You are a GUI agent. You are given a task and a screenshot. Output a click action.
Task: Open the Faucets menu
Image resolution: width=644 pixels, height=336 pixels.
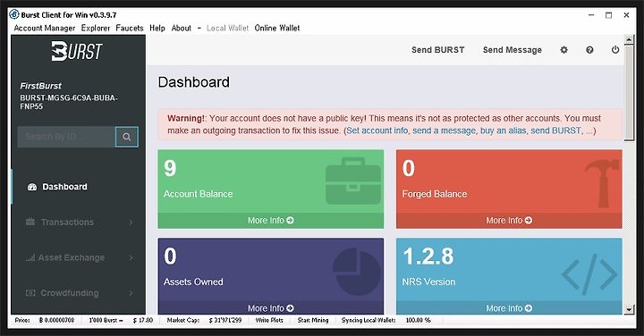pyautogui.click(x=130, y=28)
